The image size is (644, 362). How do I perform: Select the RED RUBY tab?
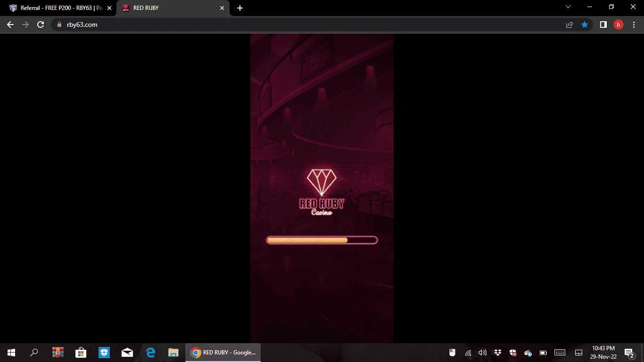click(x=173, y=8)
